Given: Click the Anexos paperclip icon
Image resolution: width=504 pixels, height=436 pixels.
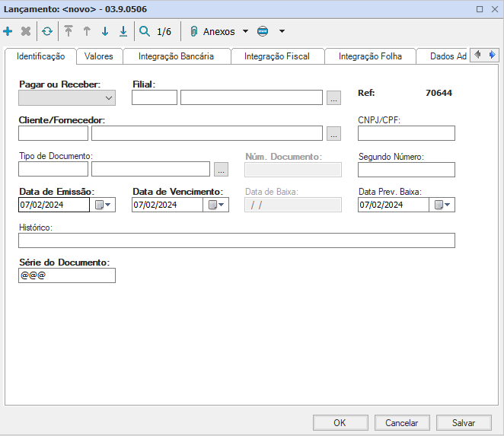Looking at the screenshot, I should click(x=193, y=31).
